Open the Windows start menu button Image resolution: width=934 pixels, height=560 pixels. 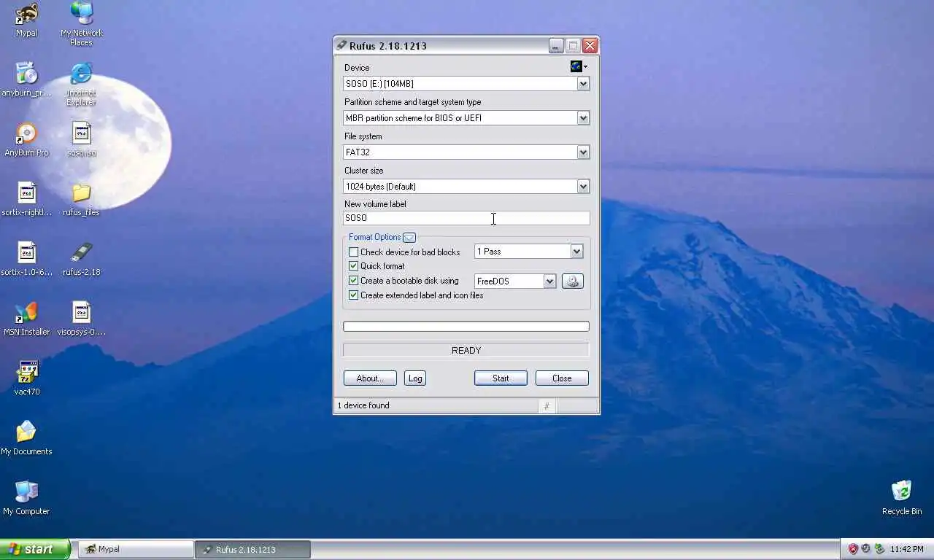(35, 549)
